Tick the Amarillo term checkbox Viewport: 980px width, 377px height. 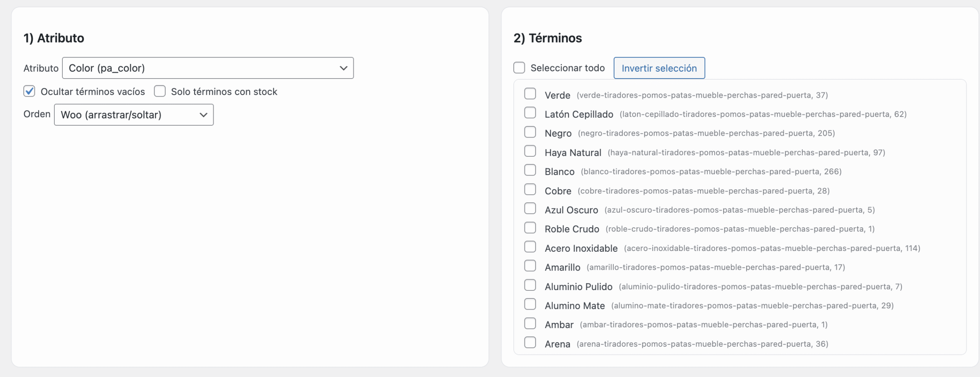click(530, 266)
